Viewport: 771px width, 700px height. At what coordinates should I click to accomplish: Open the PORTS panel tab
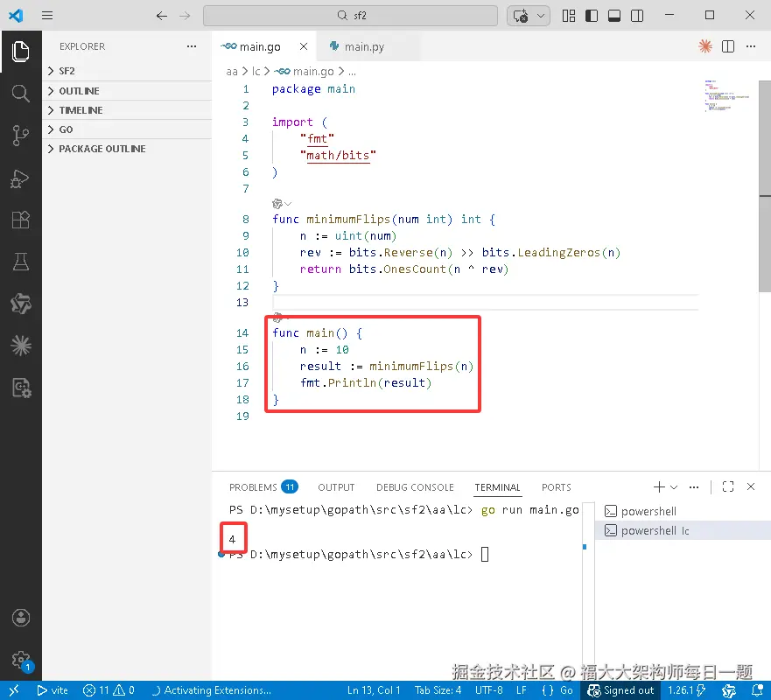(x=556, y=487)
